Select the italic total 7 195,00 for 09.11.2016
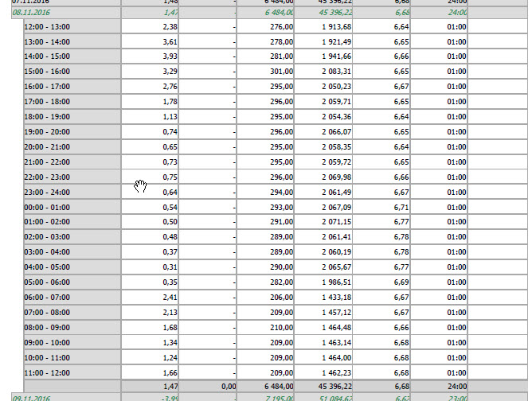 [x=265, y=397]
